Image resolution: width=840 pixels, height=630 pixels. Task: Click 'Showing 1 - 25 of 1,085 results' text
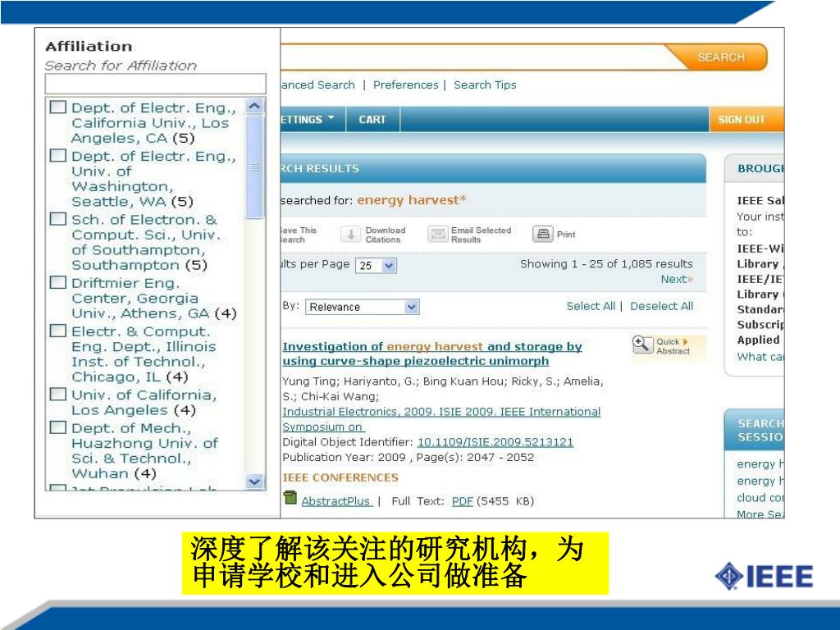click(606, 263)
